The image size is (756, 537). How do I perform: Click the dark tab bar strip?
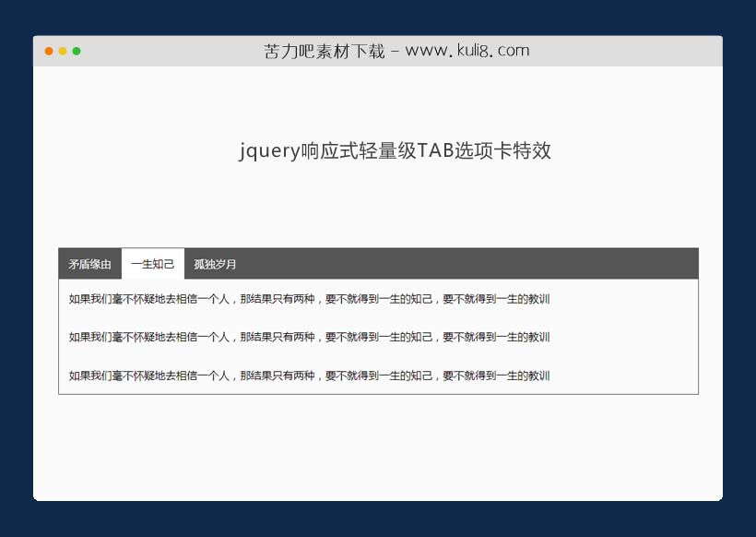coord(461,263)
